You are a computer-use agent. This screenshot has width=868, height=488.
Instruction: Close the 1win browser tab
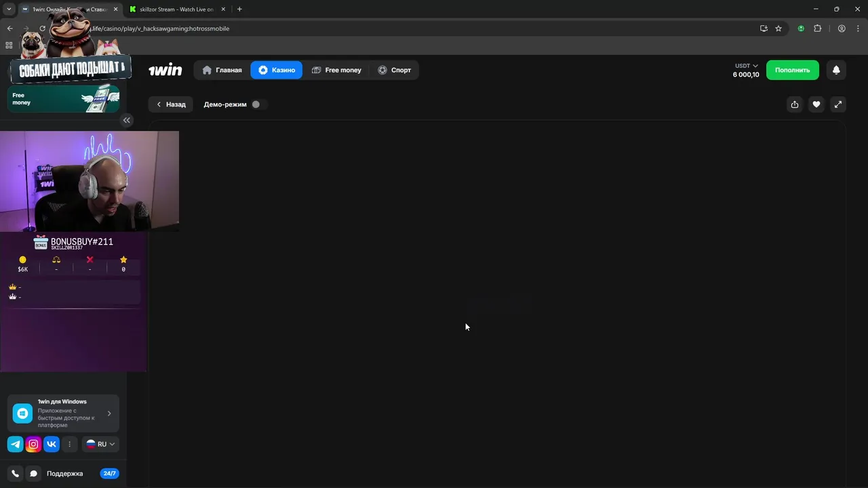116,9
